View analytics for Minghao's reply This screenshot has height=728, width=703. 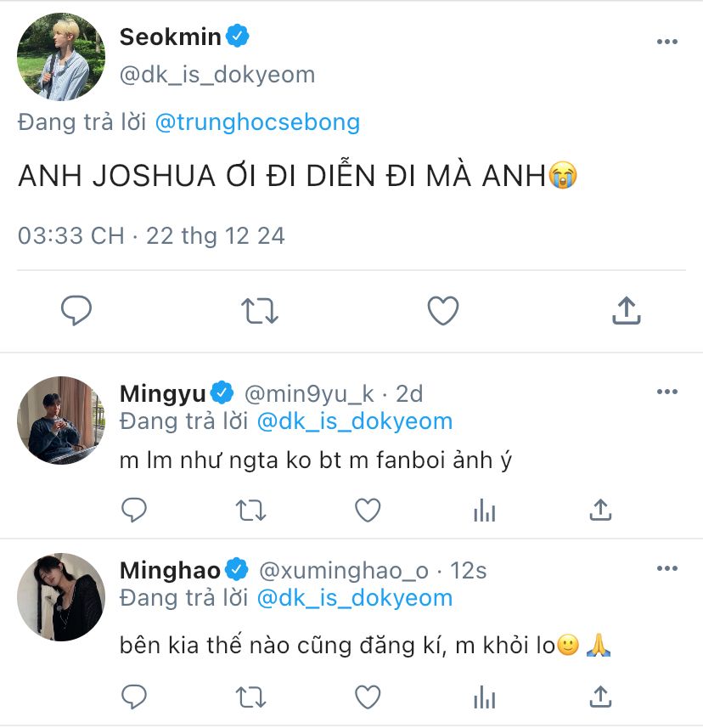tap(484, 697)
